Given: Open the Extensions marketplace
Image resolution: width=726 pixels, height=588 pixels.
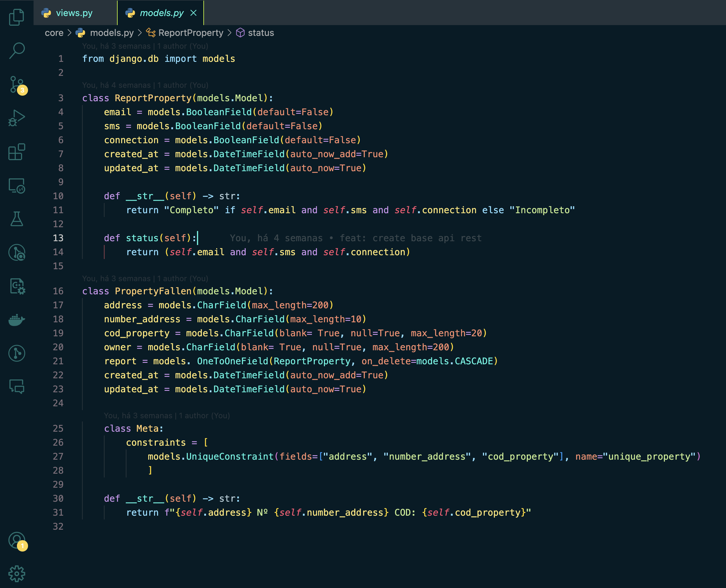Looking at the screenshot, I should click(16, 152).
